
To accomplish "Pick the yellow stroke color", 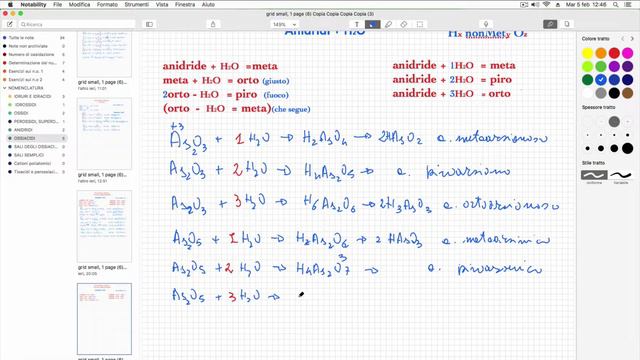I will (x=587, y=53).
